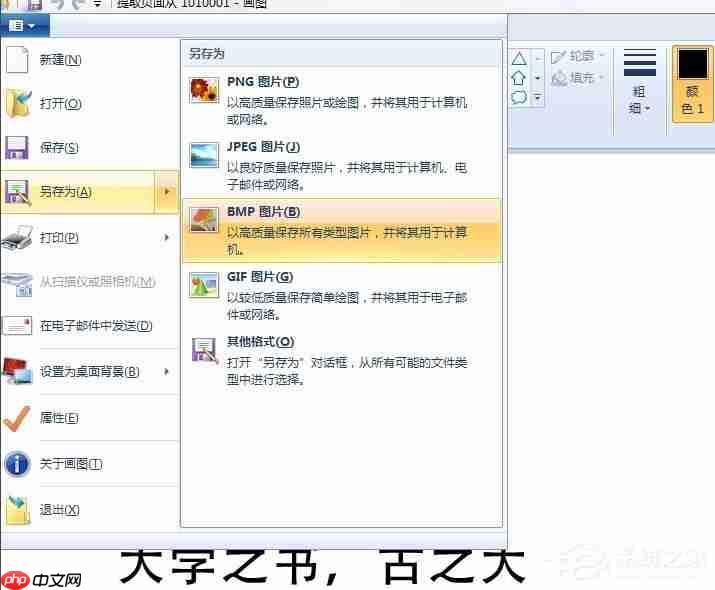The height and width of the screenshot is (590, 715).
Task: Click the send in email envelope icon
Action: [17, 326]
